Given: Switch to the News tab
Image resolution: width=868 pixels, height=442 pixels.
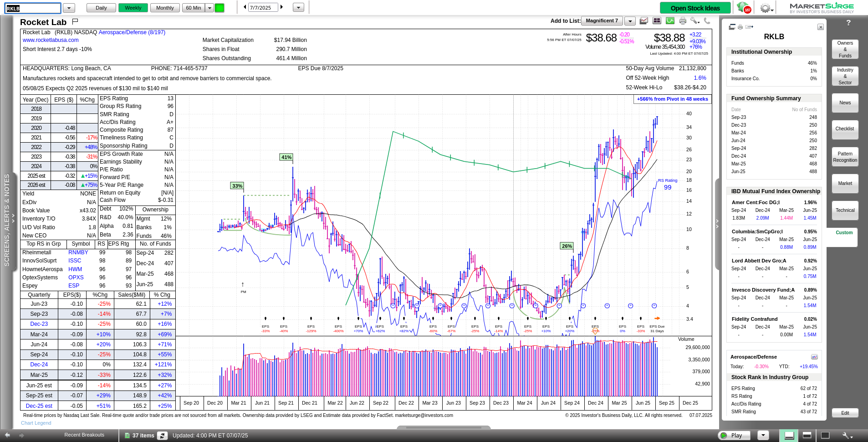Looking at the screenshot, I should (845, 103).
